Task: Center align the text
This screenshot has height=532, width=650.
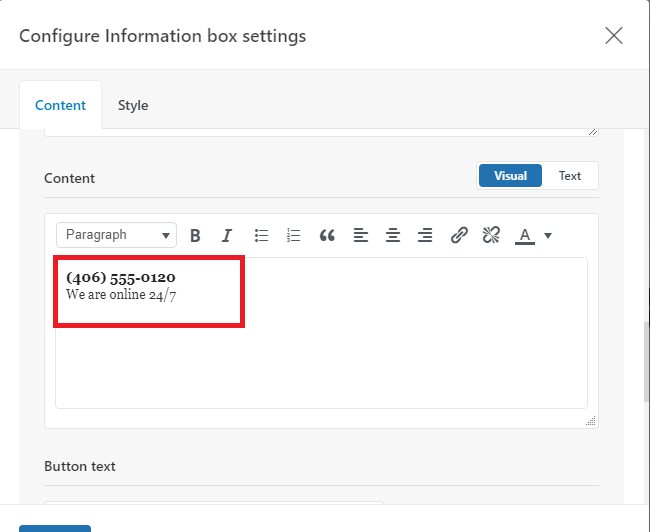Action: [393, 236]
